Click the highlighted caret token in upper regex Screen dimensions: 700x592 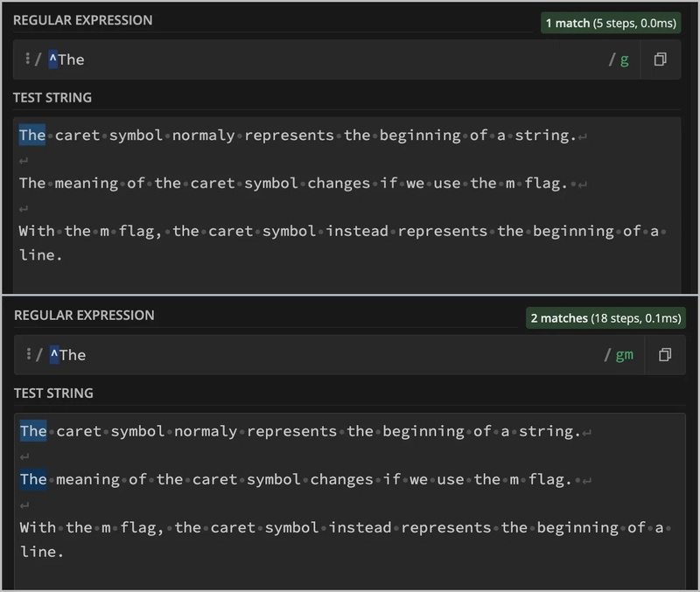click(x=52, y=59)
